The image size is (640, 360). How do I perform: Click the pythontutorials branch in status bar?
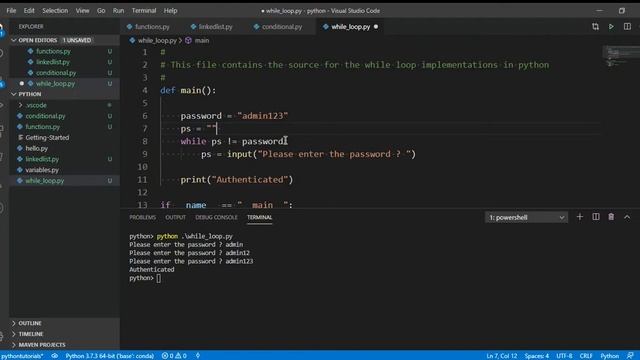point(22,356)
